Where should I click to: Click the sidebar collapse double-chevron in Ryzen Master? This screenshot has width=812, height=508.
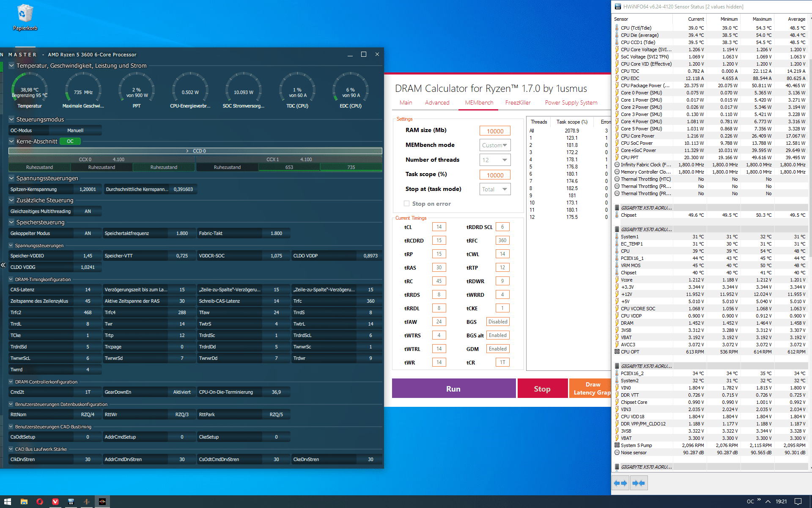pos(3,265)
